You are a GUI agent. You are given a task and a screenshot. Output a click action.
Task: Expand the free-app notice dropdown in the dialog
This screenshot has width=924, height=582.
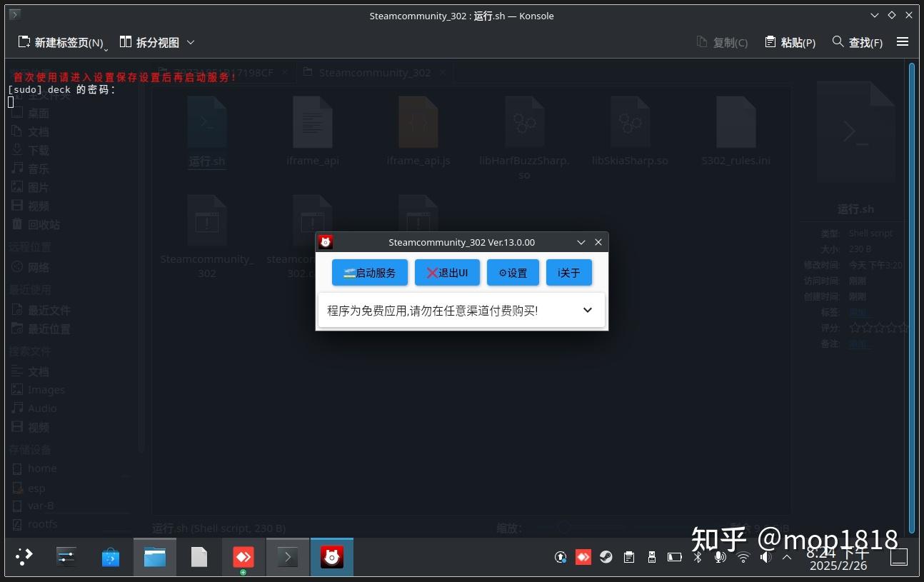coord(587,310)
